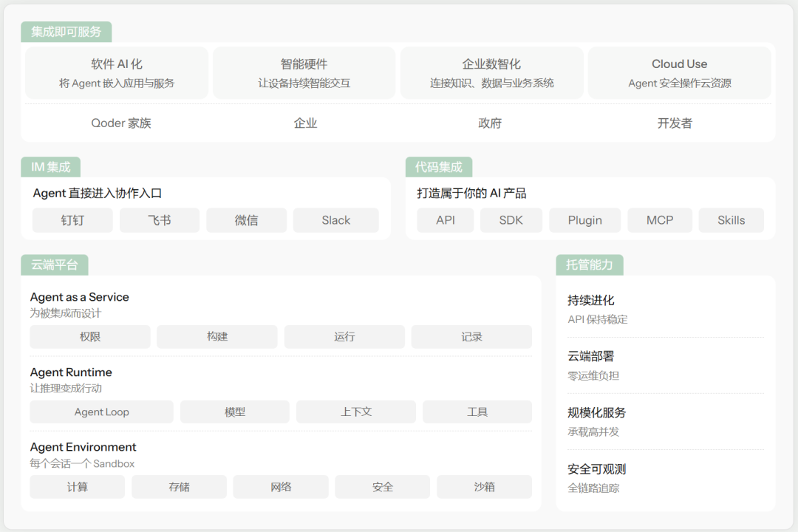Click the 规模化服务 item
The height and width of the screenshot is (532, 798).
tap(596, 412)
